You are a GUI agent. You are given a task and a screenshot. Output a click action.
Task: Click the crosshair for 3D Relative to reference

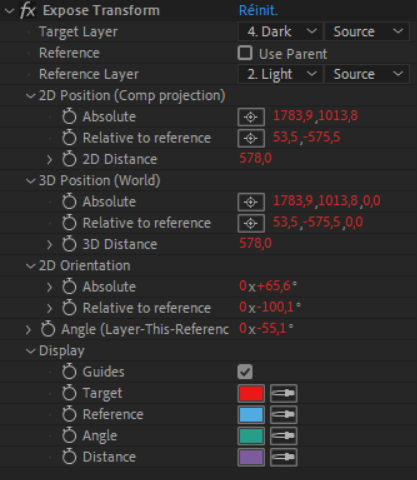251,223
